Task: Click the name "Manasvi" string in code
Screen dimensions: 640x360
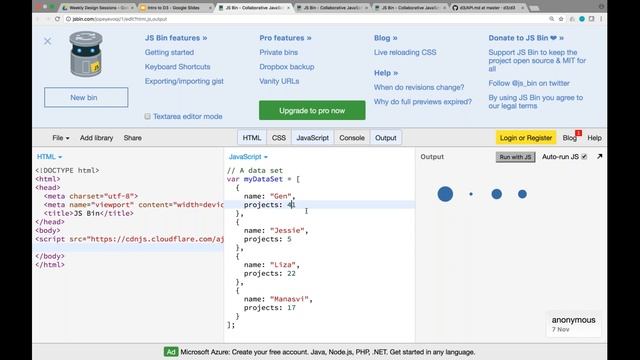Action: [289, 299]
